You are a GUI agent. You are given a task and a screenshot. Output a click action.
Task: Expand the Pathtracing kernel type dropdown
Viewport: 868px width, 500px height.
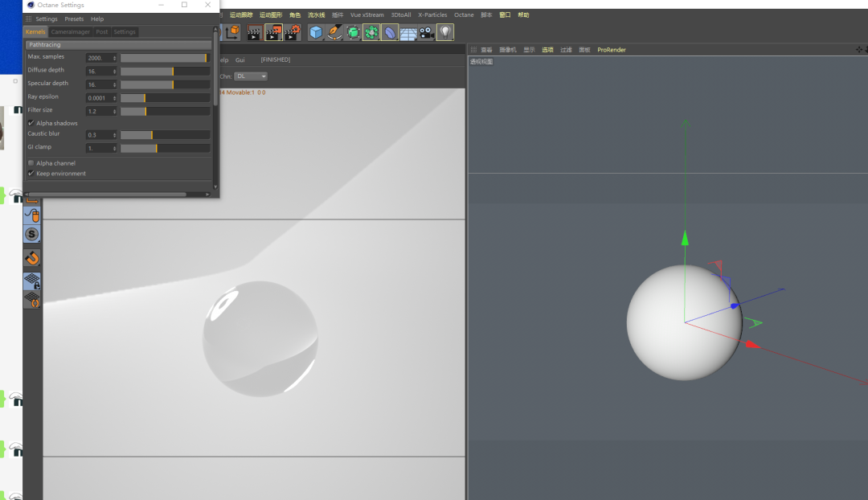point(118,45)
